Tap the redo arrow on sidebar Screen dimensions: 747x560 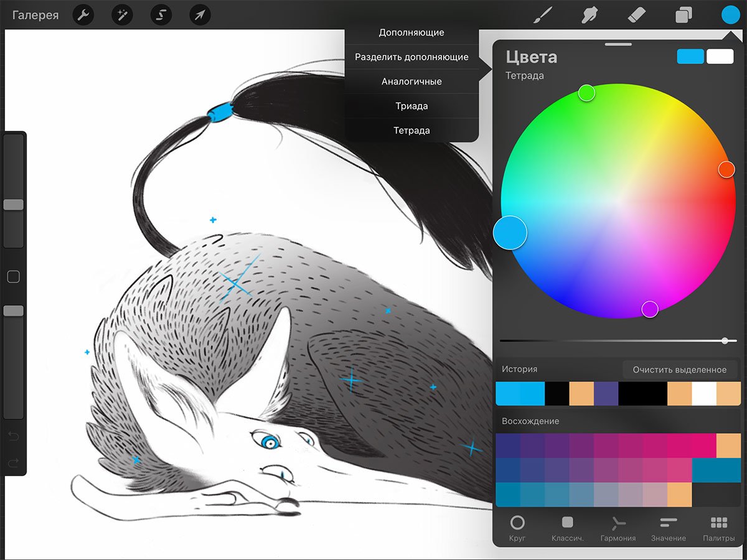[x=14, y=462]
